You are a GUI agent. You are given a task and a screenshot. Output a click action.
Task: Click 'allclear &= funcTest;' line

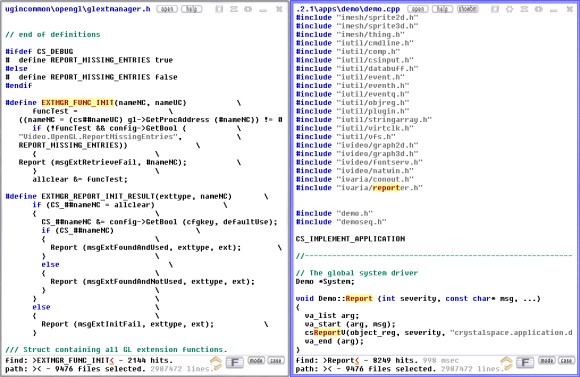point(80,179)
